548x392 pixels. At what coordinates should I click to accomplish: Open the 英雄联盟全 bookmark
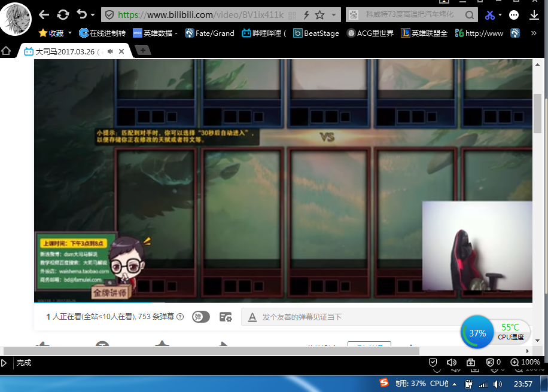424,33
